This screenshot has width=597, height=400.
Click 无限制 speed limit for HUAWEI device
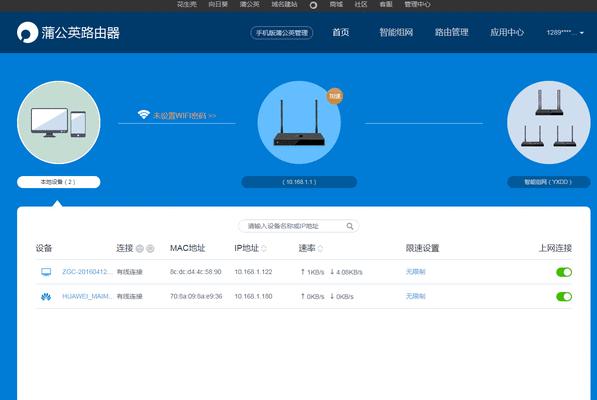(x=415, y=296)
